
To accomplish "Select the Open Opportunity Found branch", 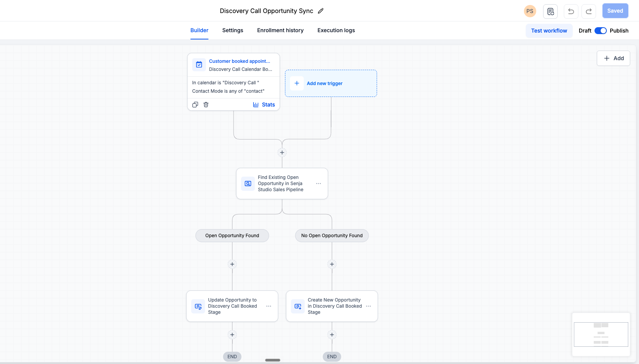I will point(232,236).
